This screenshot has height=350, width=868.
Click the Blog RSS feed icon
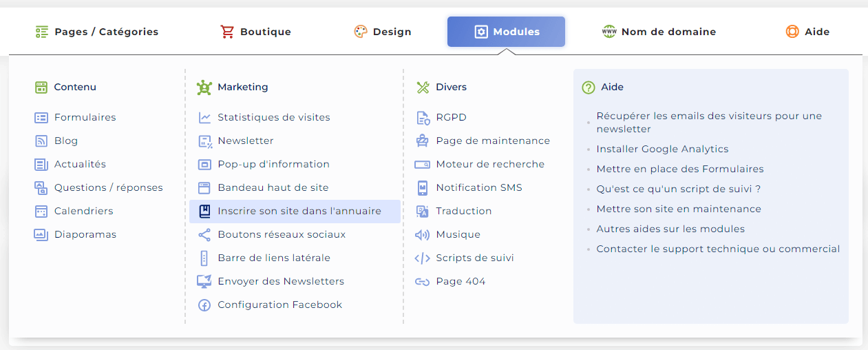[x=41, y=141]
